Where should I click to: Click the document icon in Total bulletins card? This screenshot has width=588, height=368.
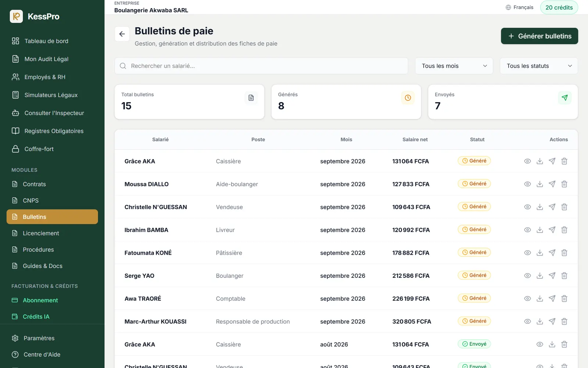pos(251,98)
